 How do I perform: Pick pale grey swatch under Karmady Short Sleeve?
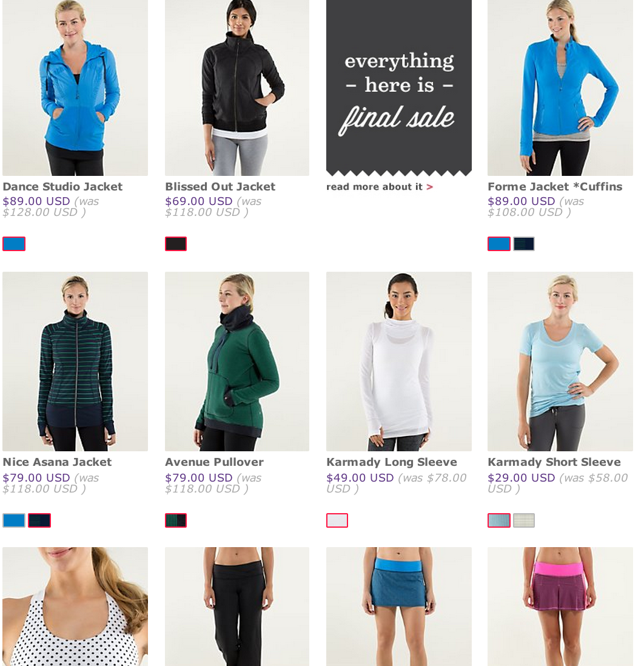point(524,520)
